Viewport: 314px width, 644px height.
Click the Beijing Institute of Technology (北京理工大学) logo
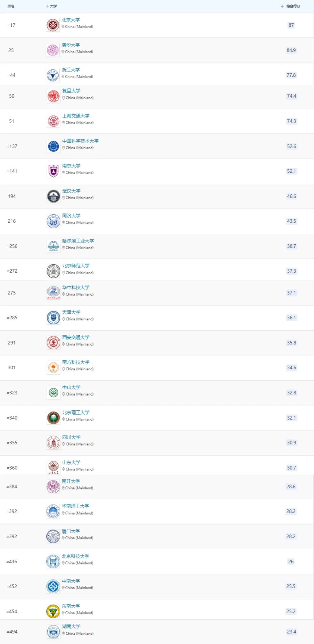[53, 418]
